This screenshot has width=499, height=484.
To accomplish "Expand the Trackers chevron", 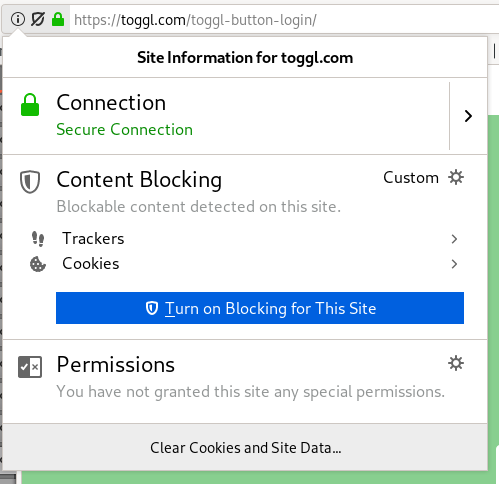I will click(454, 239).
